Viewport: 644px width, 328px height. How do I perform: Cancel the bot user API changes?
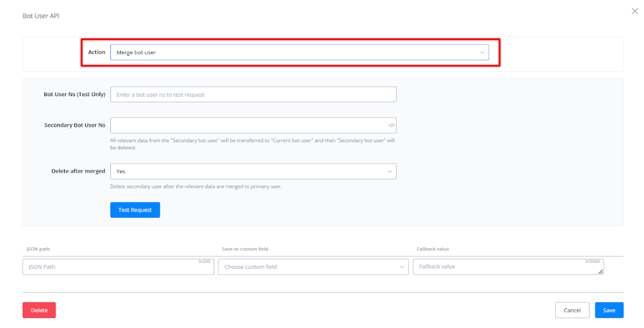point(572,310)
